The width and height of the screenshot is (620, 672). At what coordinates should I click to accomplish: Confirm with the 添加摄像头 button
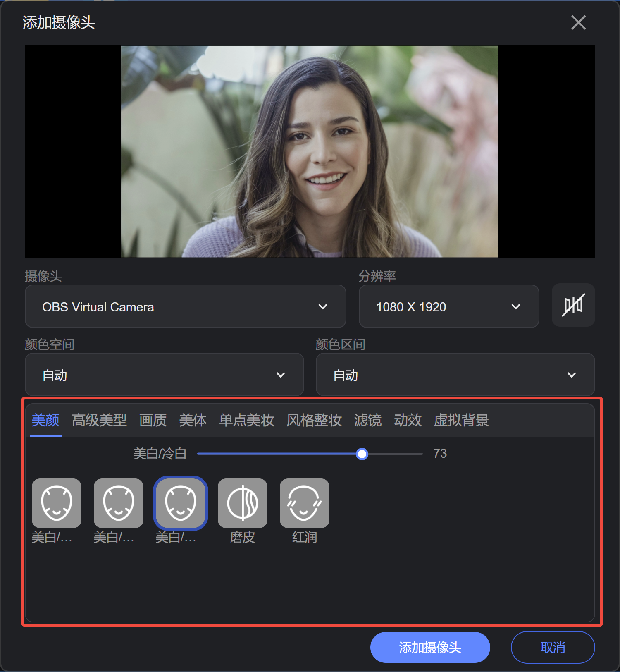[x=430, y=647]
